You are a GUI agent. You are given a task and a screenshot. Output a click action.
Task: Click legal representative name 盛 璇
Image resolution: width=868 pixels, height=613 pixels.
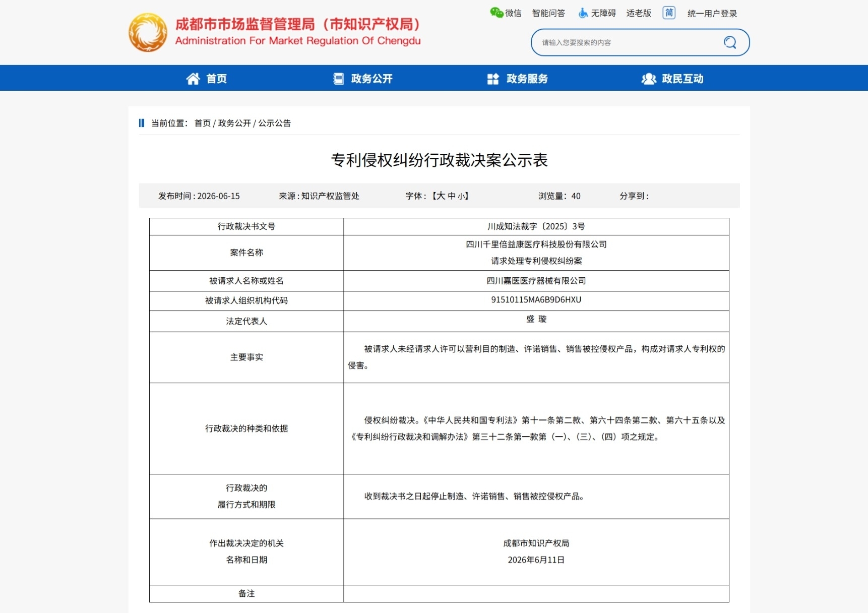(x=536, y=319)
